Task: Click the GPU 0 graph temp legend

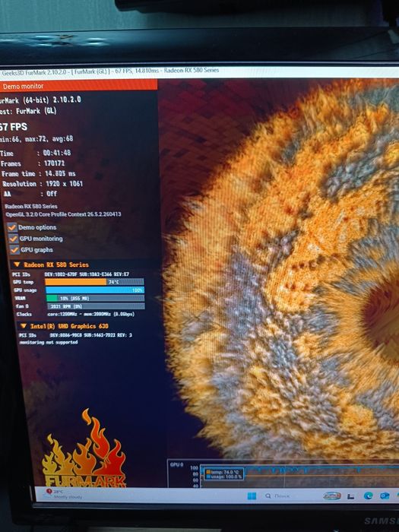Action: point(224,472)
